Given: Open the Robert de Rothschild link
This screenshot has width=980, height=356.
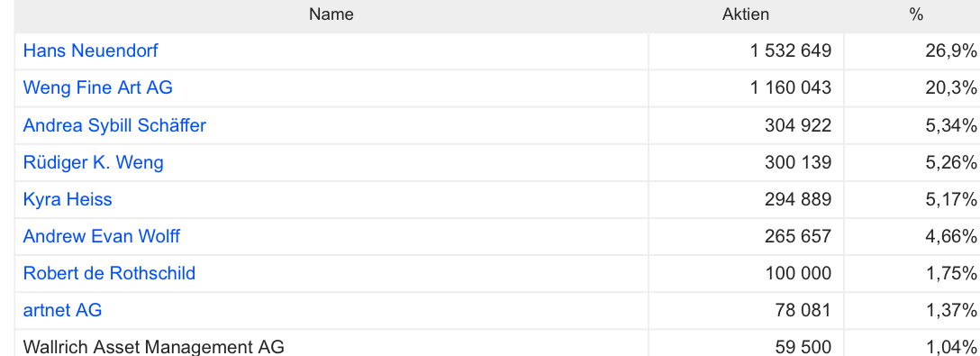Looking at the screenshot, I should [109, 273].
